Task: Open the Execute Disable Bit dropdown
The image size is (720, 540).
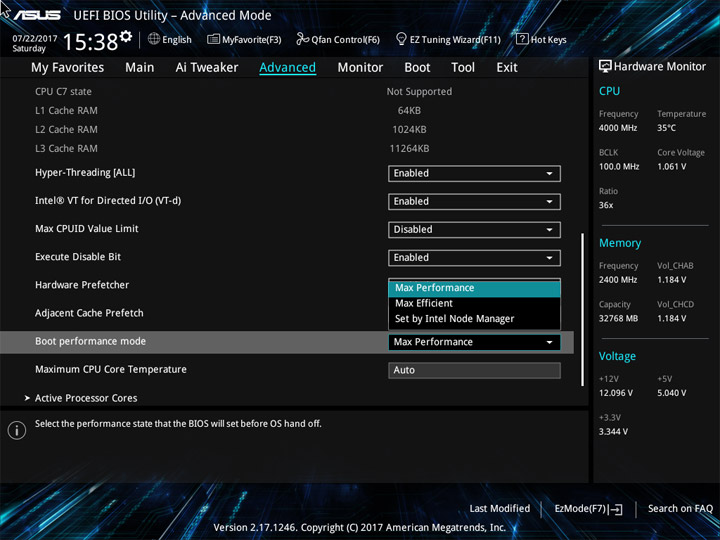Action: pyautogui.click(x=474, y=258)
